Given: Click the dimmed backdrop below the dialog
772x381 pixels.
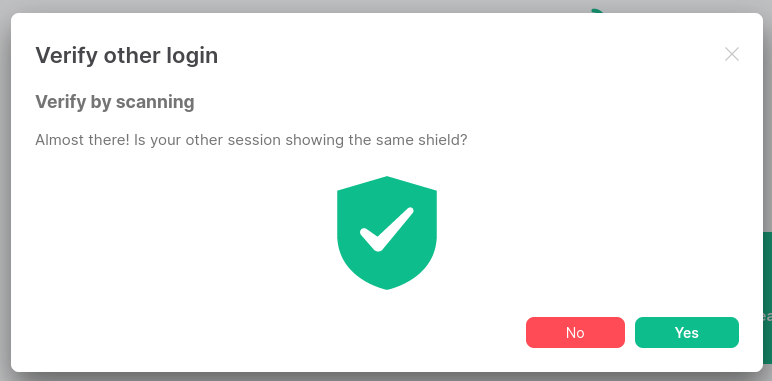Looking at the screenshot, I should pyautogui.click(x=386, y=377).
